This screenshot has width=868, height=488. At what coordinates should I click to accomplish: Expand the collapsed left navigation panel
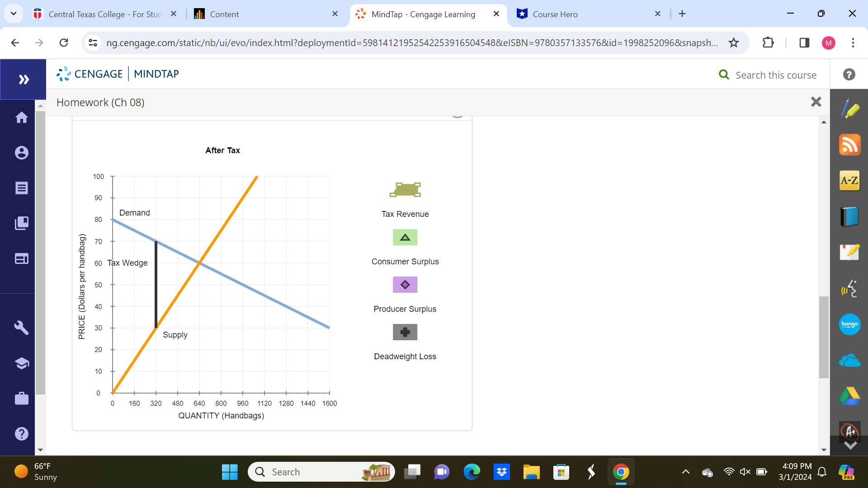click(x=23, y=79)
